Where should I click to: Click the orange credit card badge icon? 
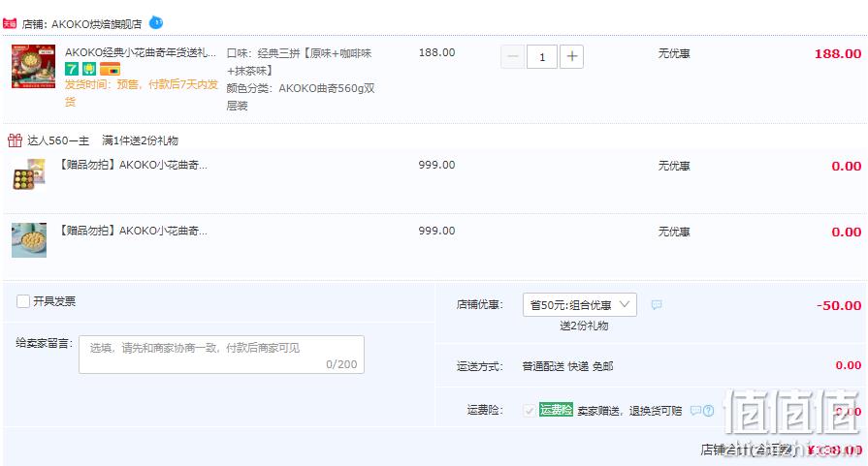[x=110, y=69]
